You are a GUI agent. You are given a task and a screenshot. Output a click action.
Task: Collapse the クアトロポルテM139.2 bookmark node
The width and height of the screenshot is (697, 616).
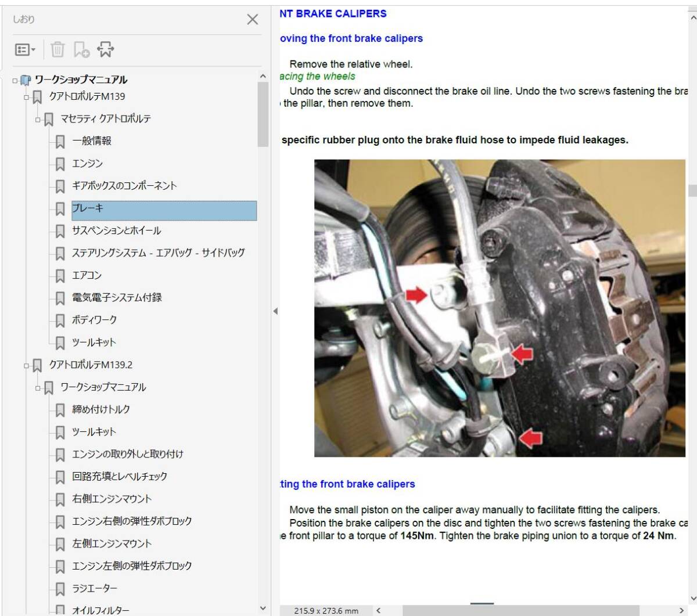[x=27, y=365]
